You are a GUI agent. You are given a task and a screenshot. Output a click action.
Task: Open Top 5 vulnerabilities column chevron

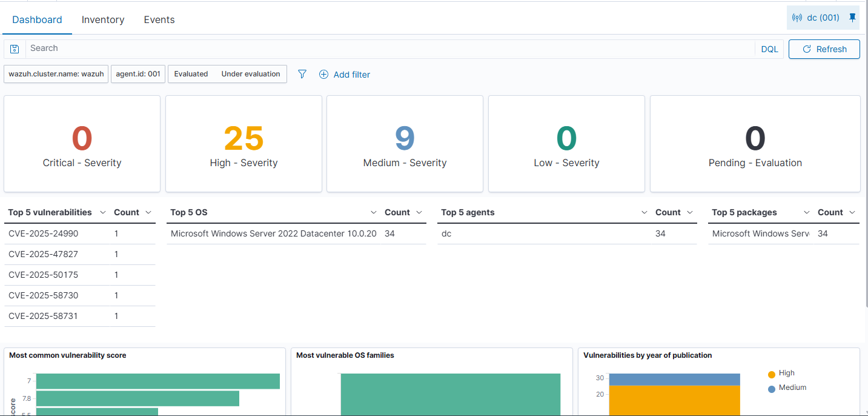tap(102, 212)
